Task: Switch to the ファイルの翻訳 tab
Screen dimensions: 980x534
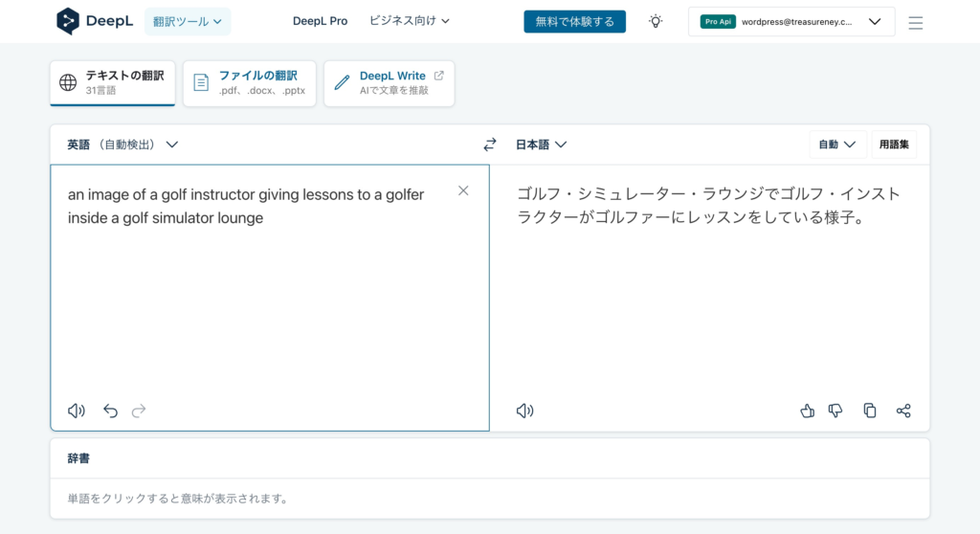Action: pyautogui.click(x=250, y=83)
